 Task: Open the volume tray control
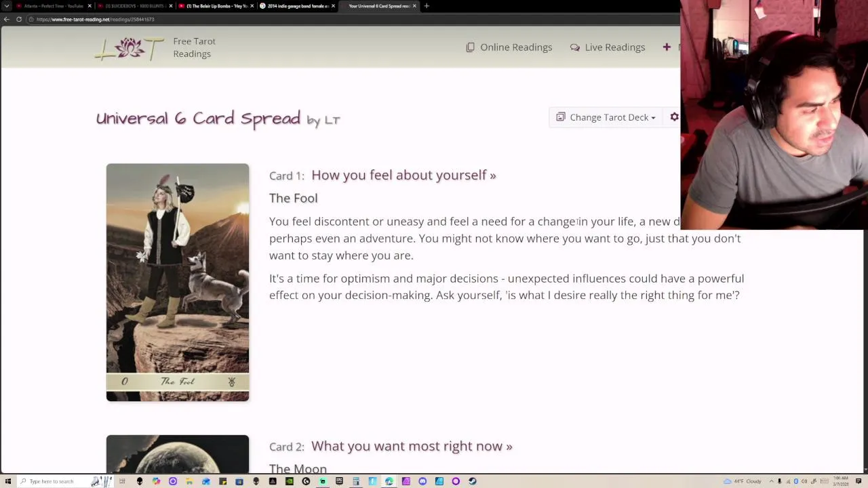tap(804, 481)
